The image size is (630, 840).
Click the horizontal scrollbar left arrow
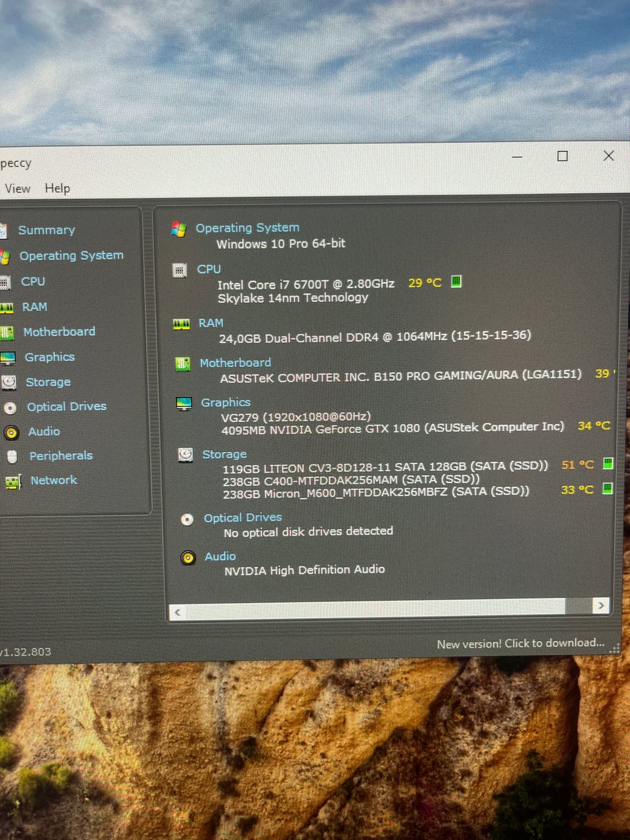pyautogui.click(x=177, y=612)
